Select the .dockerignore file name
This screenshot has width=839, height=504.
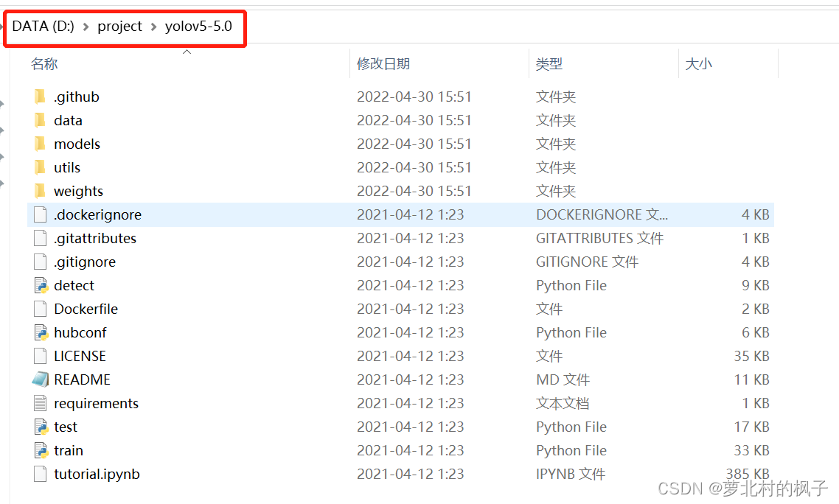tap(98, 214)
